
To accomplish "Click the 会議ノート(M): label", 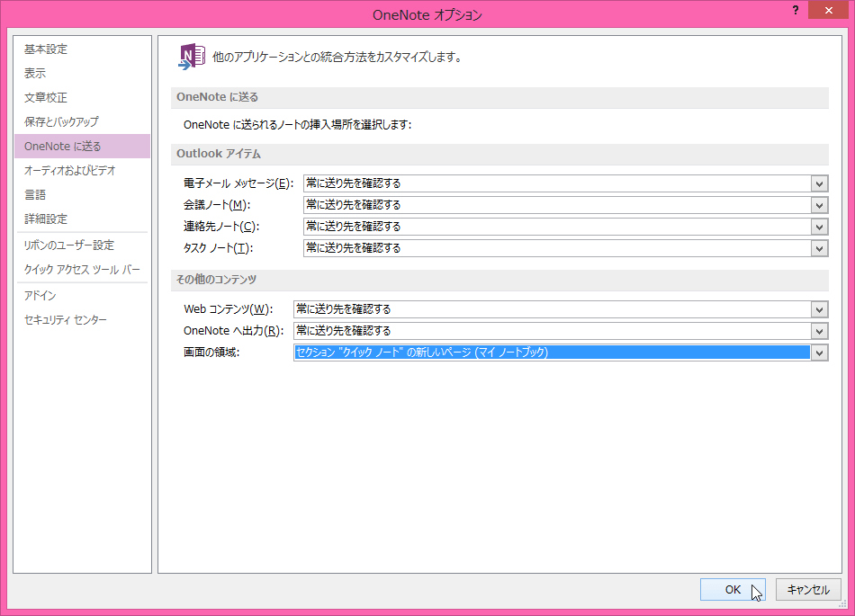I will pos(217,205).
